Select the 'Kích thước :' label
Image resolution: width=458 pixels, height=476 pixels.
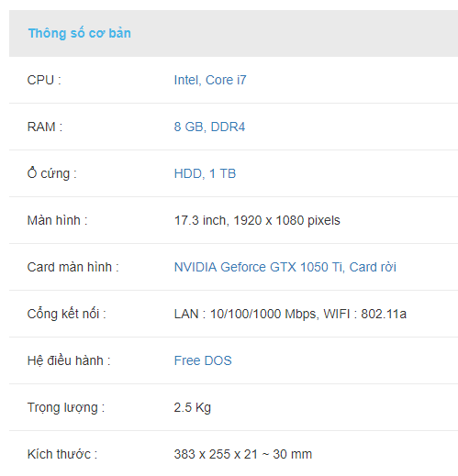62,454
